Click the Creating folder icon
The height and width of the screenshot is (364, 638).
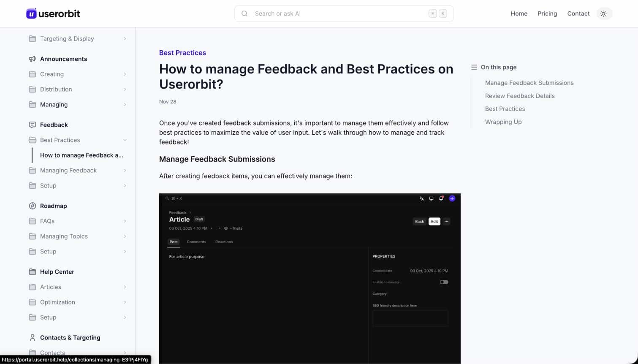point(33,74)
